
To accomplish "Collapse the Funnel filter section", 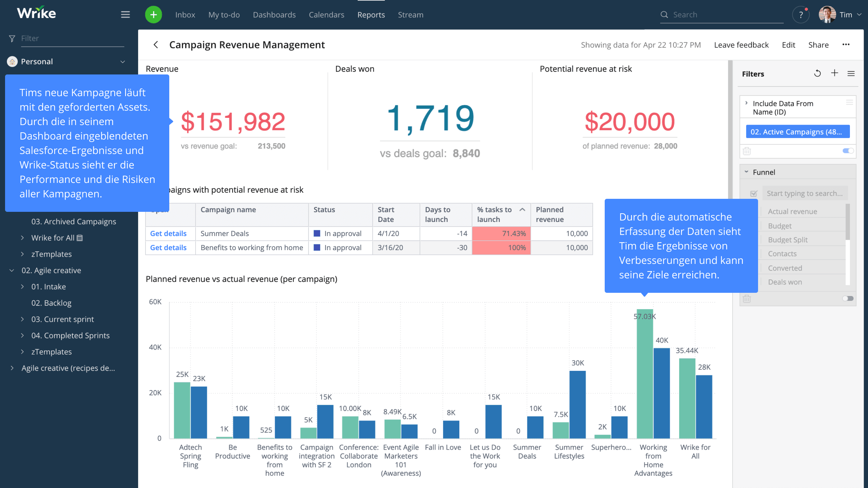I will [746, 172].
